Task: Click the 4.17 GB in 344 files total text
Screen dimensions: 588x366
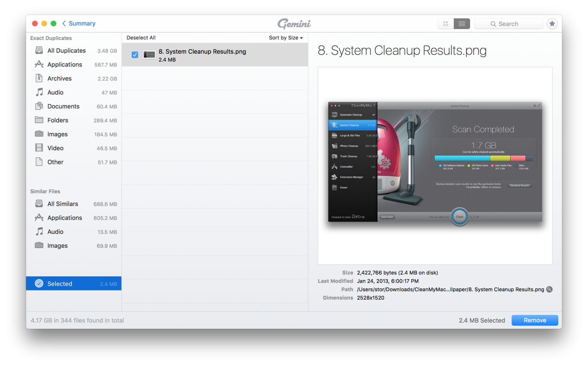Action: (77, 320)
